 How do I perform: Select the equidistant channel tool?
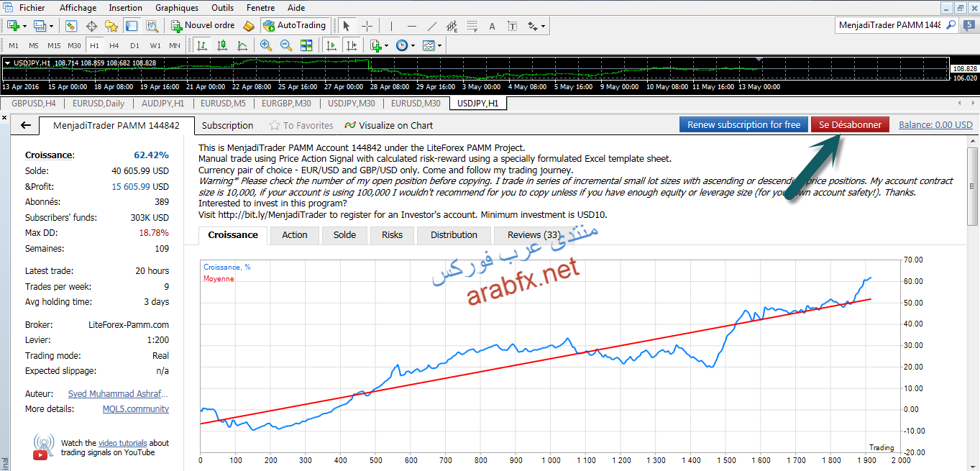coord(452,26)
